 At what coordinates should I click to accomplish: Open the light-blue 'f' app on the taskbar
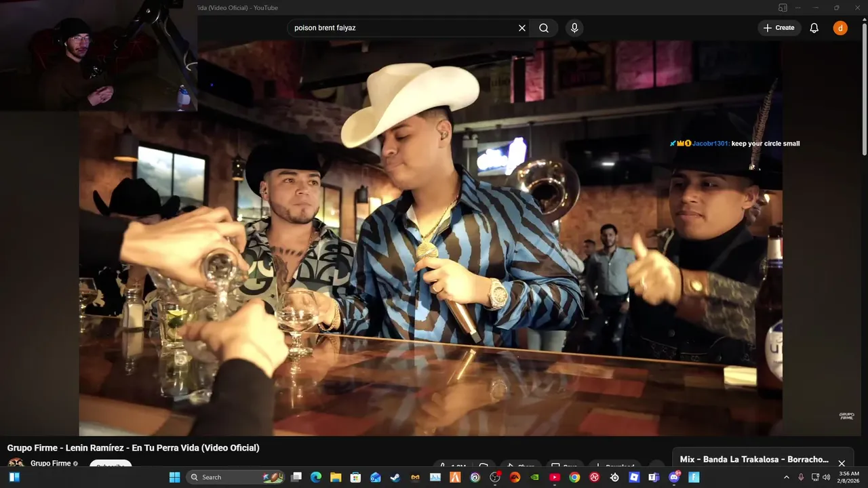click(x=694, y=477)
